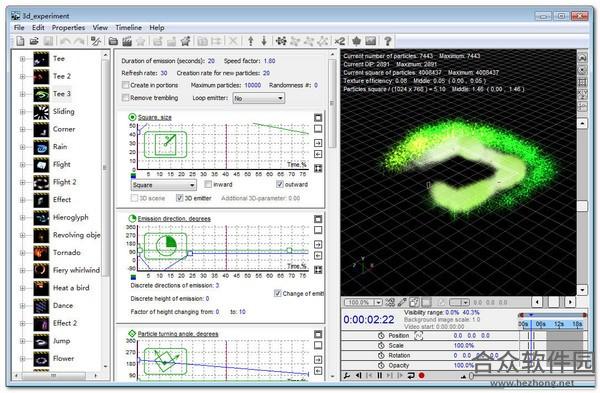Click the Open file toolbar icon

tap(34, 41)
